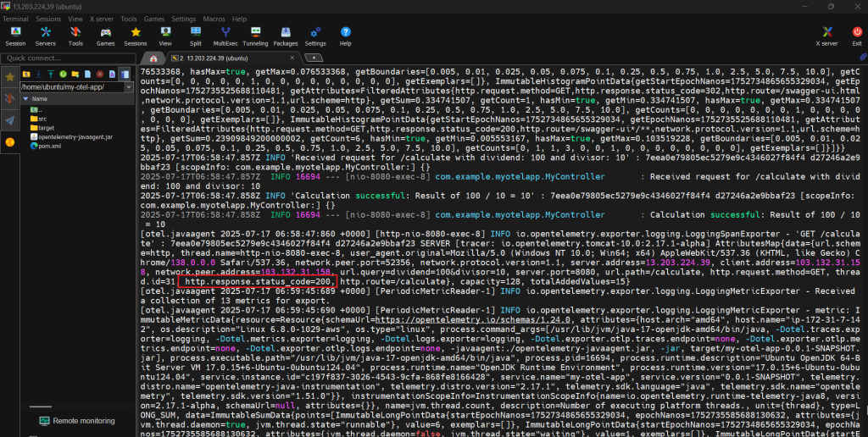Viewport: 868px width, 437px height.
Task: Select opentelemetry-javaagent.jar file
Action: pyautogui.click(x=71, y=136)
